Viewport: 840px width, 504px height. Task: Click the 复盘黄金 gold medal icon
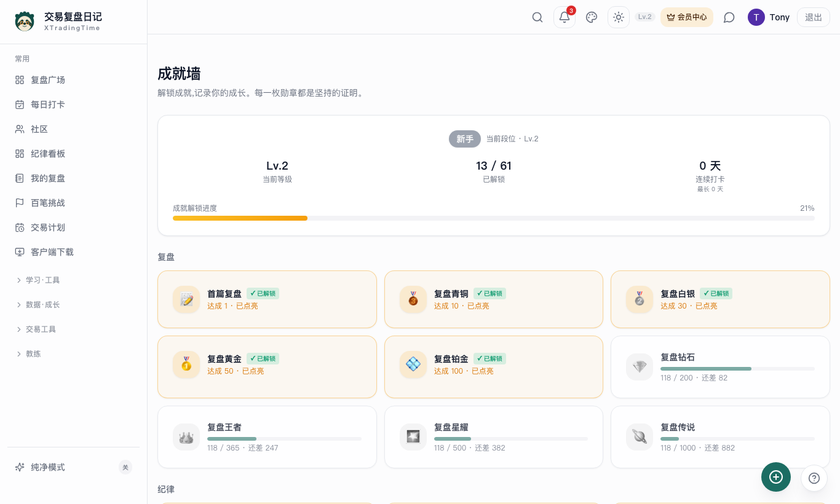(186, 364)
